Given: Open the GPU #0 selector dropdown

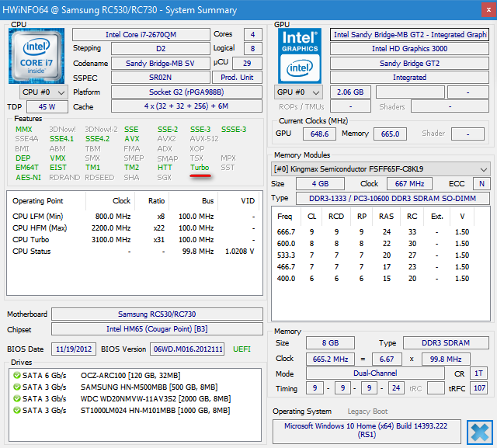Looking at the screenshot, I should 298,92.
